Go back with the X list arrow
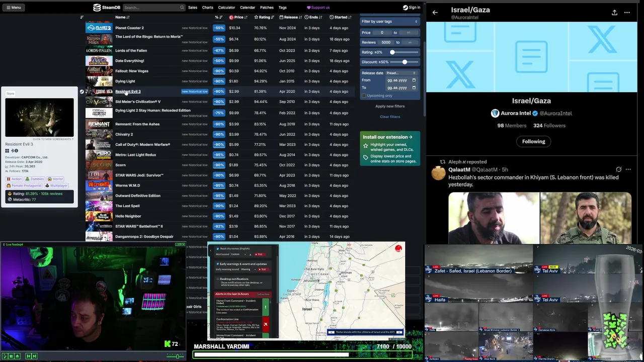The height and width of the screenshot is (362, 644). [x=435, y=13]
